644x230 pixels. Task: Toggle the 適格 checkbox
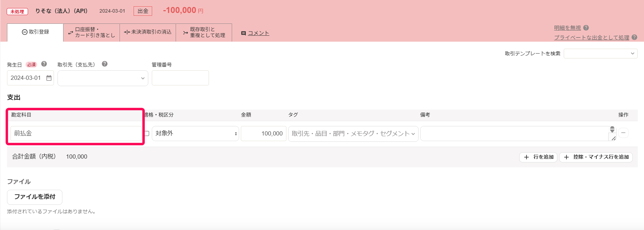(147, 133)
